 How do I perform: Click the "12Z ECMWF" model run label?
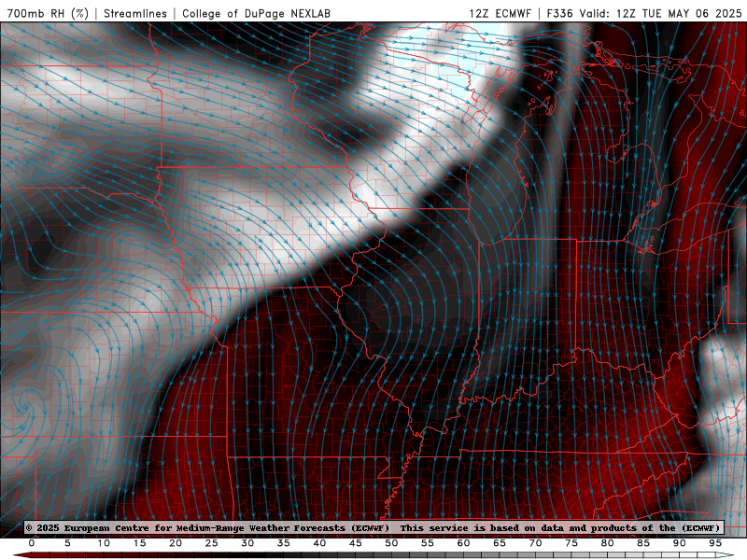500,13
